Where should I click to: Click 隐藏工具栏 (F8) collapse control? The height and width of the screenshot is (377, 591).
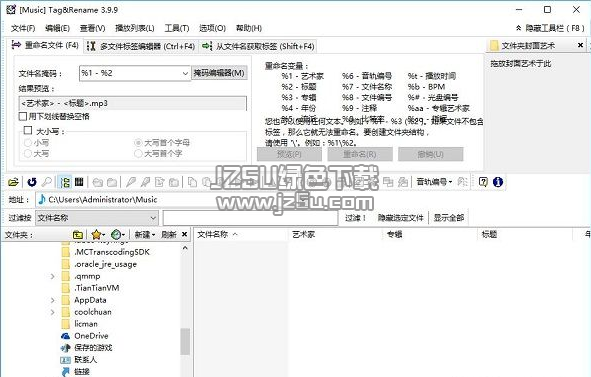(x=551, y=28)
